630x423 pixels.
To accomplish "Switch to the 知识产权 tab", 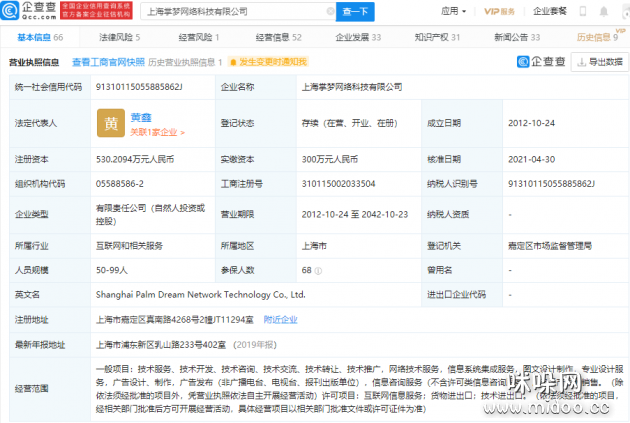I will [x=437, y=37].
